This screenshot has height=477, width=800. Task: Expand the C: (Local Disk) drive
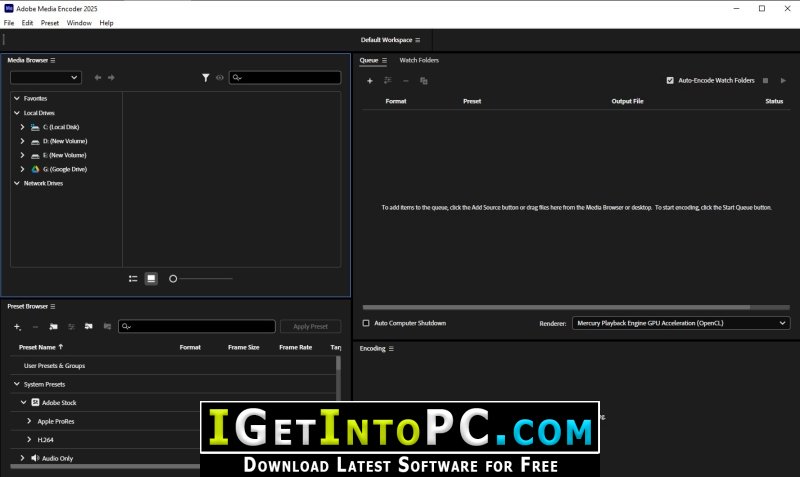pyautogui.click(x=23, y=127)
